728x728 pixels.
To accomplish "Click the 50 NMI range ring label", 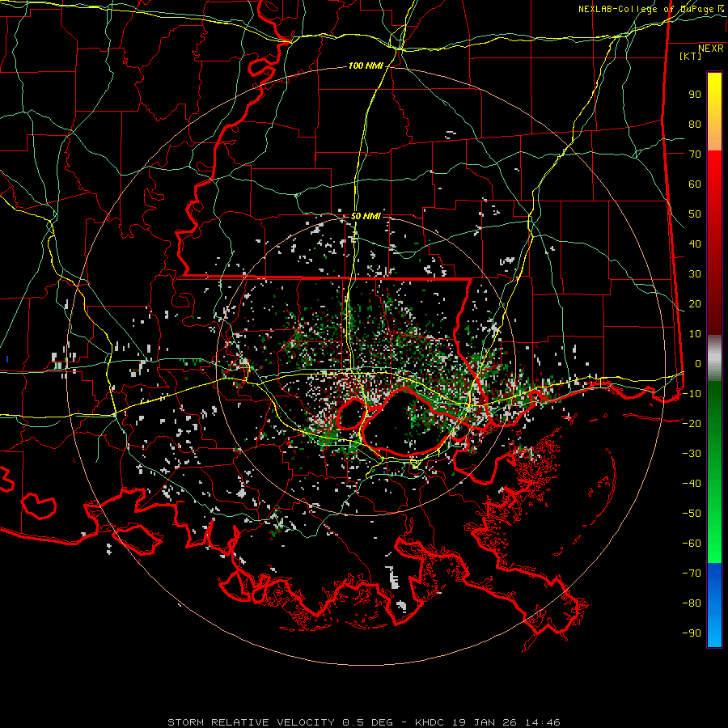I will click(x=366, y=216).
